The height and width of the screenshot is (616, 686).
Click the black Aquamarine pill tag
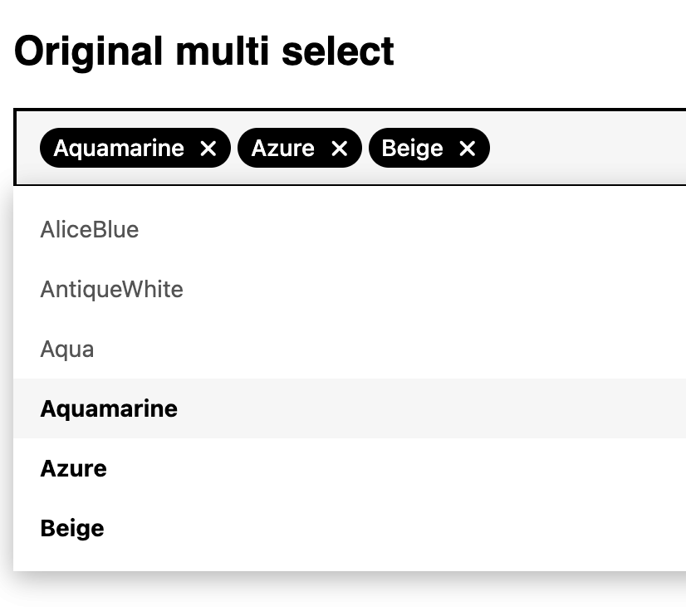(119, 149)
